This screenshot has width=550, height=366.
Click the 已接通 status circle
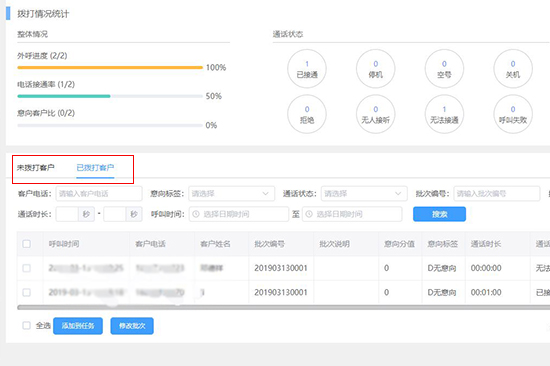(307, 69)
